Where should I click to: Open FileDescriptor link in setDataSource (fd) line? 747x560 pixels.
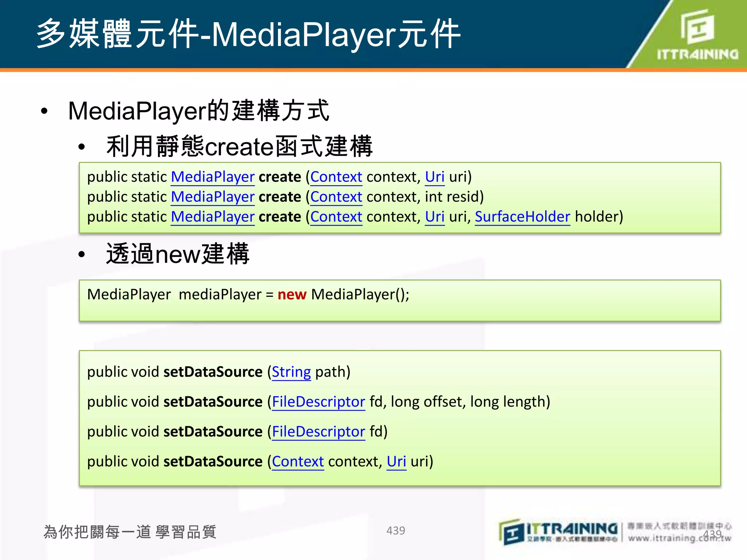(x=318, y=432)
